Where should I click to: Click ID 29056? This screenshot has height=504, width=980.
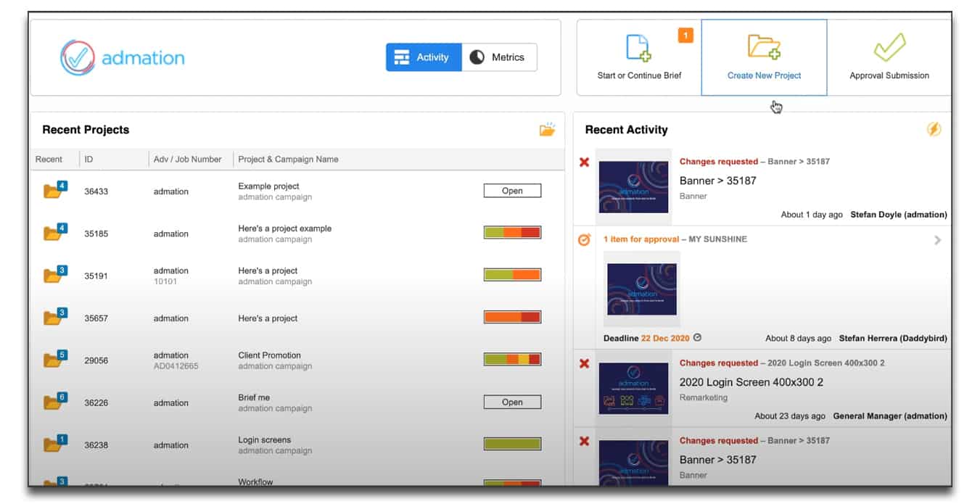[x=96, y=360]
